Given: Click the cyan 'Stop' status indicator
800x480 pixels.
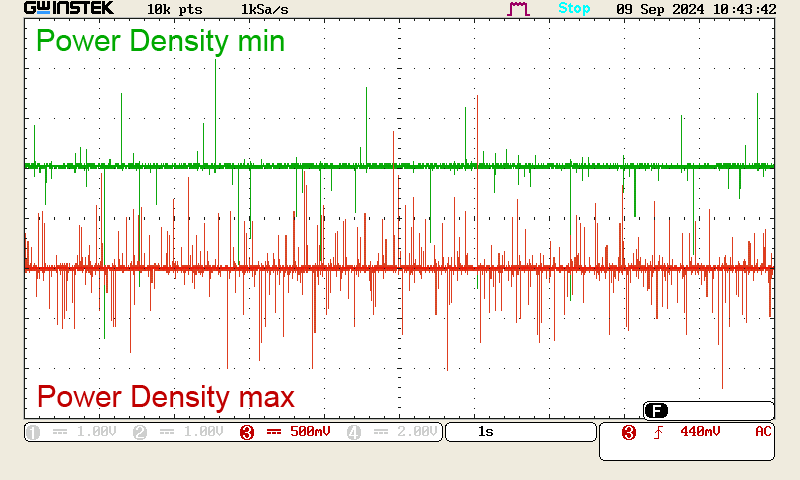Looking at the screenshot, I should point(574,8).
